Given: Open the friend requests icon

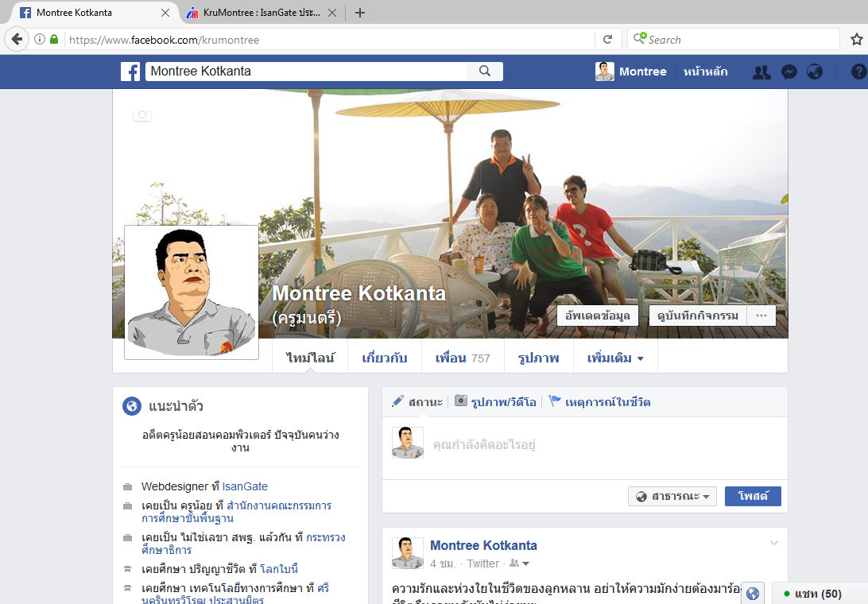Looking at the screenshot, I should point(761,72).
